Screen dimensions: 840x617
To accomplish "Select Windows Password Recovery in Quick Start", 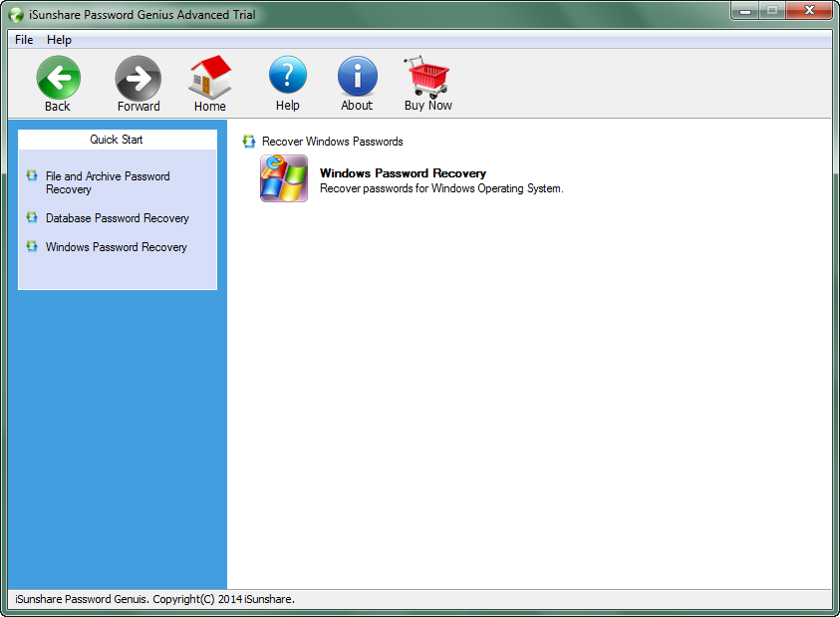I will coord(117,247).
